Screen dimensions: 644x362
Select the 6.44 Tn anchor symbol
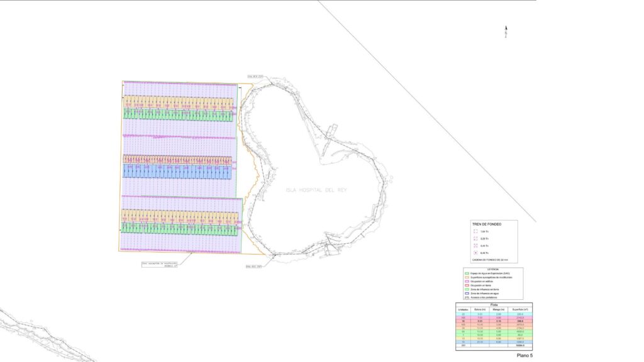[x=474, y=252]
